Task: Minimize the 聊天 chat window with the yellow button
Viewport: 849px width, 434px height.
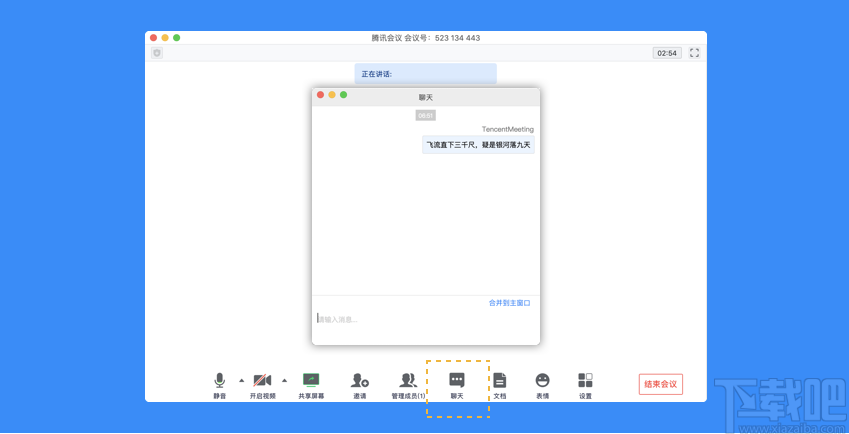Action: click(x=332, y=95)
